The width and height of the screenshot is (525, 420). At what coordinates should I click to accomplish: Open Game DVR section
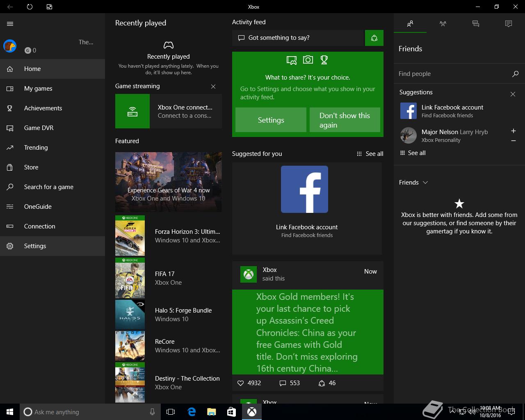tap(52, 128)
